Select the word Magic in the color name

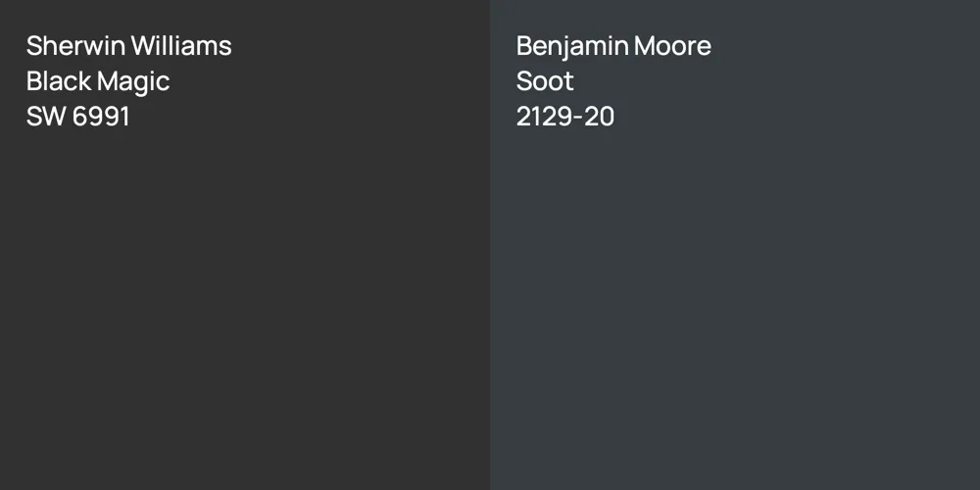point(133,81)
